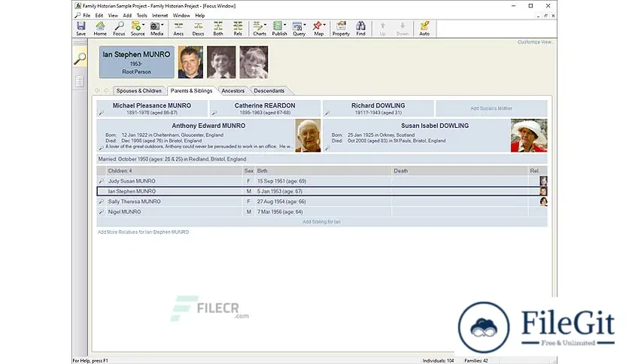Go to Home via toolbar icon
This screenshot has height=364, width=629.
click(x=100, y=29)
